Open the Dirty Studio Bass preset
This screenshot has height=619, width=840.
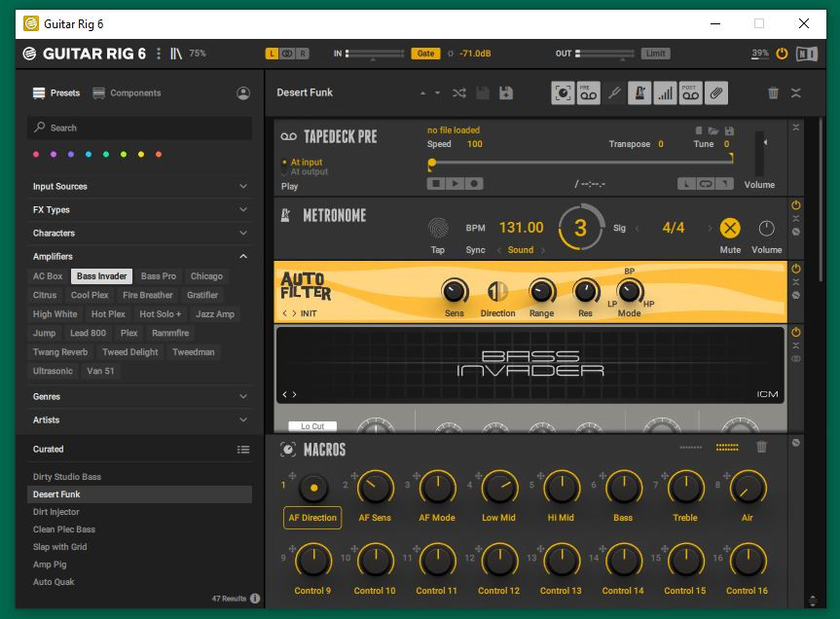point(139,477)
